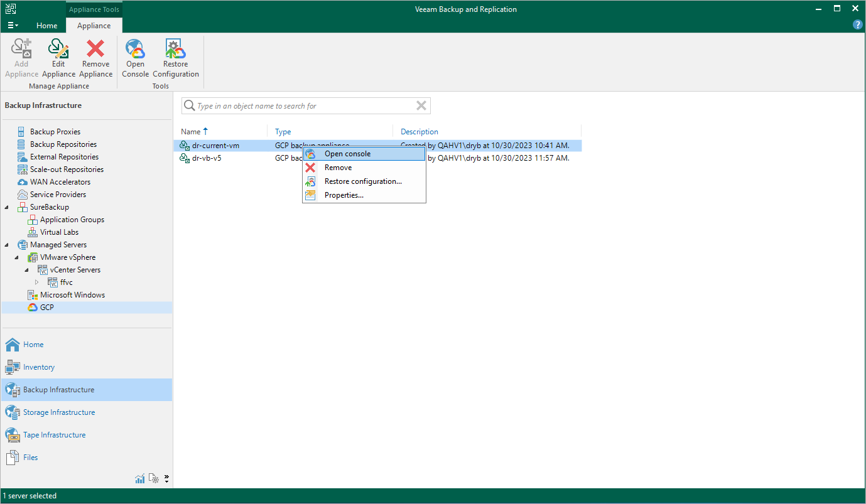
Task: Type in the object name search field
Action: 306,106
